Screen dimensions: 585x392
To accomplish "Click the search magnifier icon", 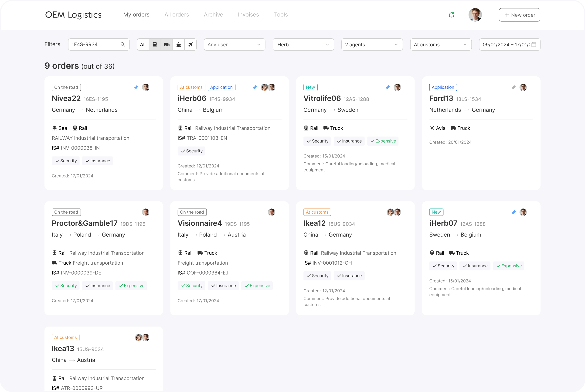I will (123, 44).
